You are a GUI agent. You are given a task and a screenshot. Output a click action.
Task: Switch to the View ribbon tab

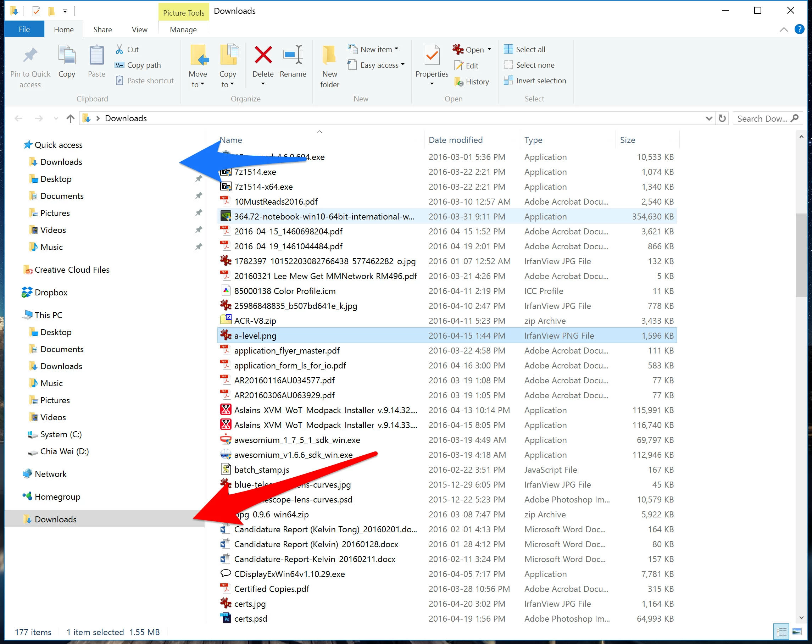pyautogui.click(x=139, y=30)
